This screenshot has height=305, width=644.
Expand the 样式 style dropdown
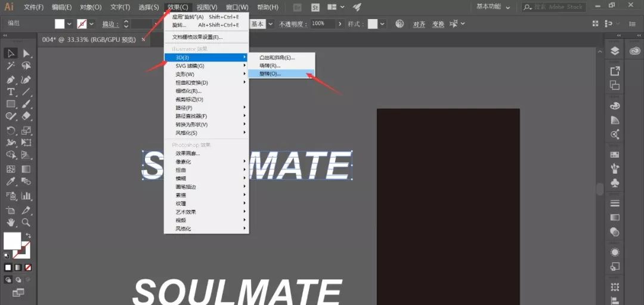382,24
